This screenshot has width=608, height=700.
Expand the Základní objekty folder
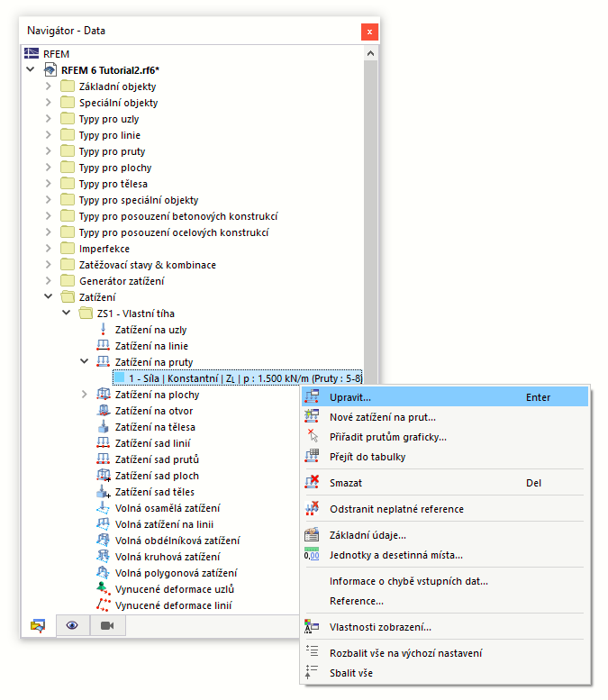pos(49,86)
